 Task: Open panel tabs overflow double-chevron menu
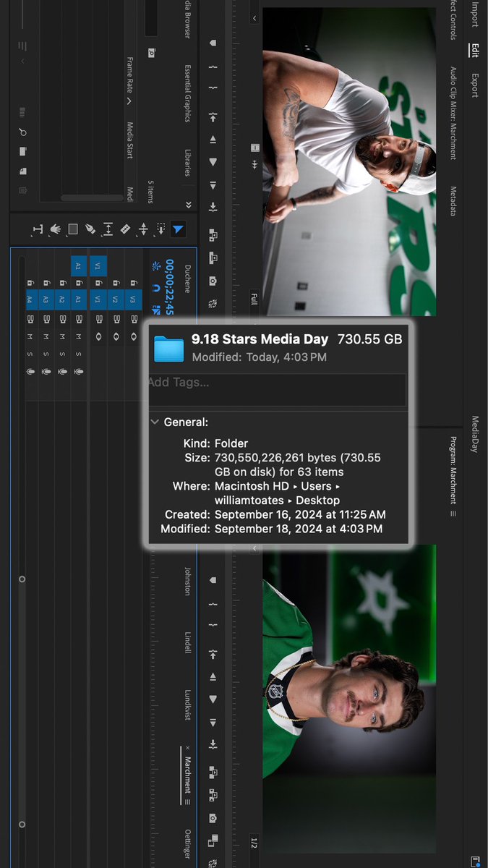coord(188,205)
